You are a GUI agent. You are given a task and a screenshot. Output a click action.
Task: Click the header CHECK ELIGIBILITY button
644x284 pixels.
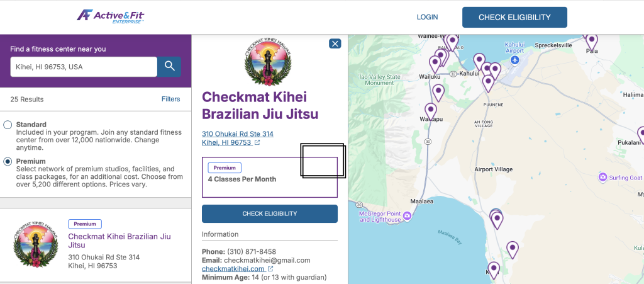pyautogui.click(x=514, y=17)
